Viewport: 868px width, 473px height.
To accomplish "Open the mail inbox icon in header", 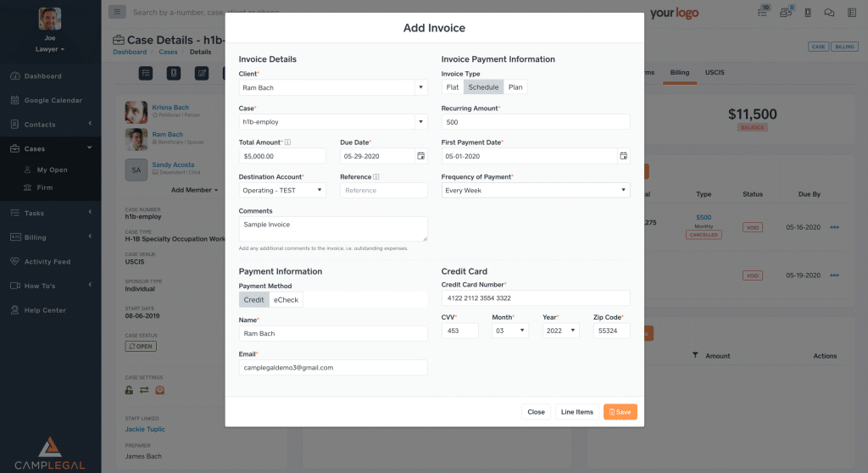I will tap(786, 12).
